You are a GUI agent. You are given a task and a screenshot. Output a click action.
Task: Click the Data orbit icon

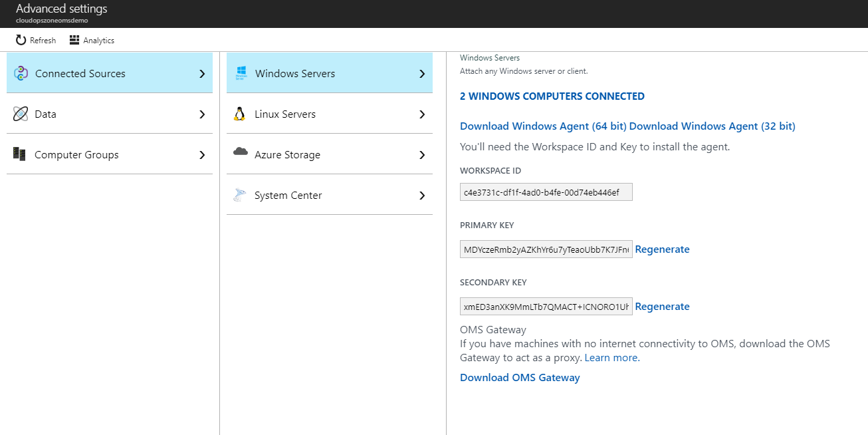pos(21,114)
